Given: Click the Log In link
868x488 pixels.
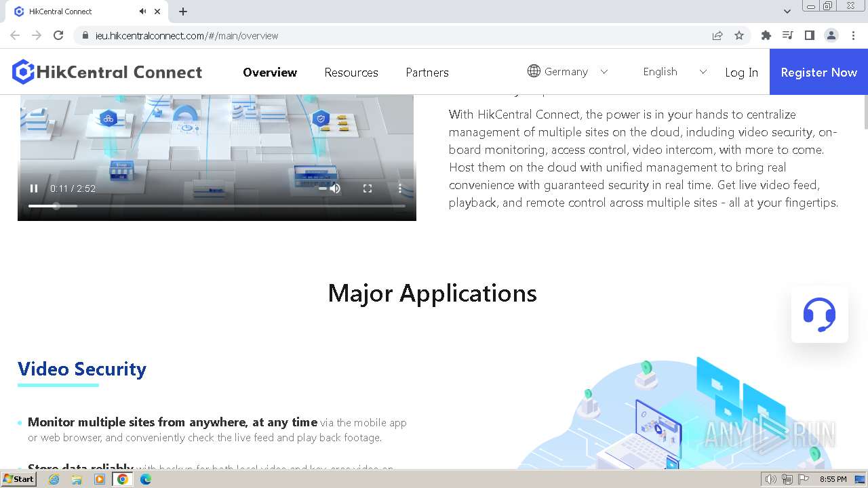Looking at the screenshot, I should coord(741,73).
